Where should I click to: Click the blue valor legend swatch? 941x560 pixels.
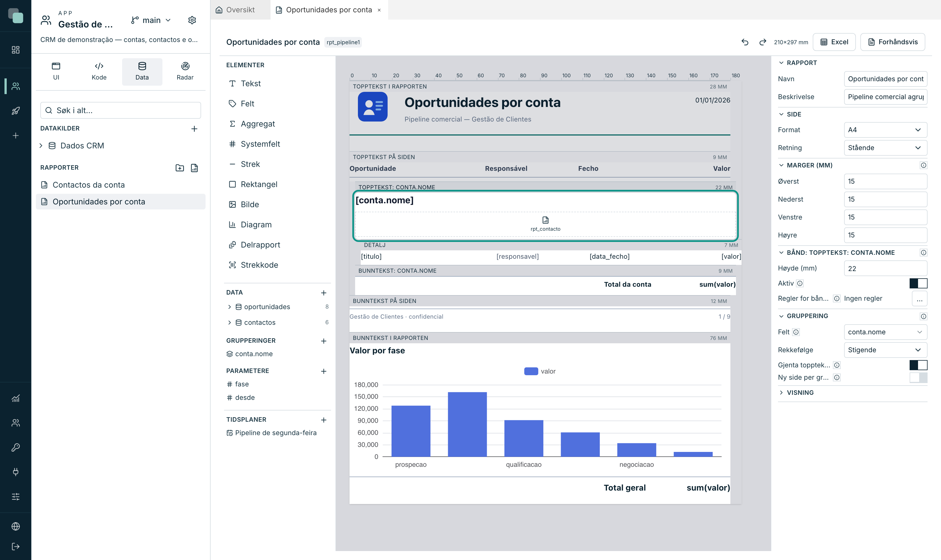pyautogui.click(x=531, y=371)
